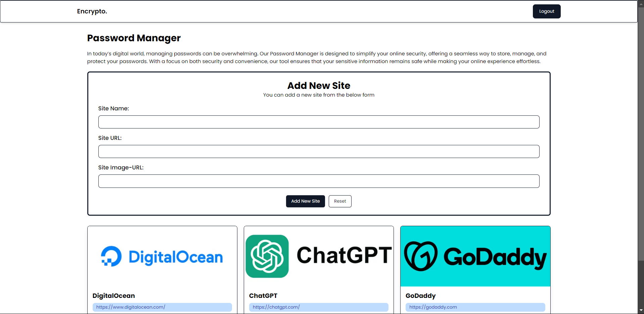The height and width of the screenshot is (314, 644).
Task: Open the ChatGPT logo thumbnail
Action: point(319,256)
